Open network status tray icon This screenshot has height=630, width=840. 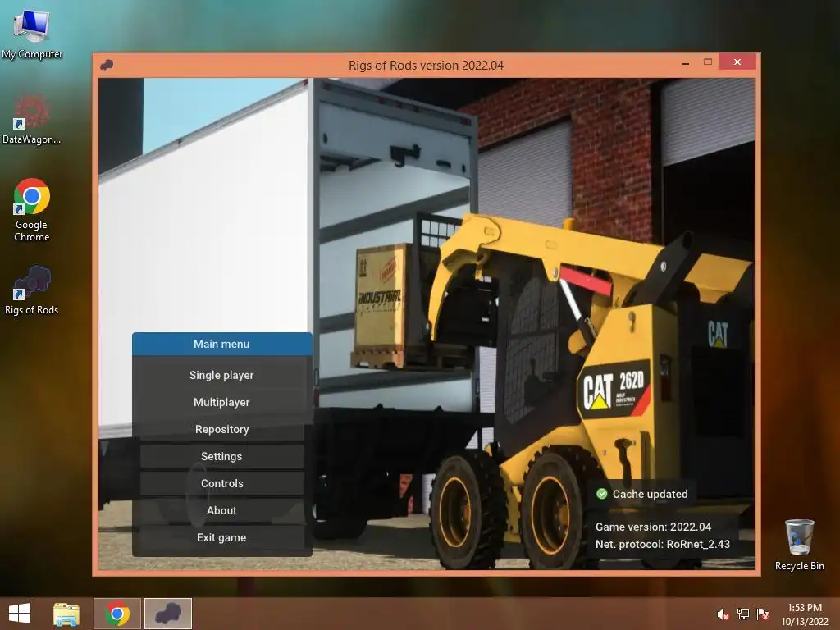pyautogui.click(x=743, y=614)
